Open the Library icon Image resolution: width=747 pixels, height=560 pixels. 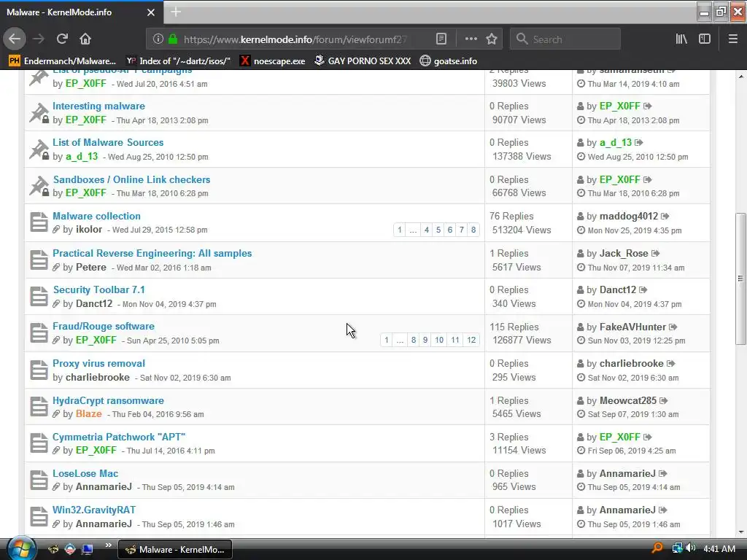681,39
